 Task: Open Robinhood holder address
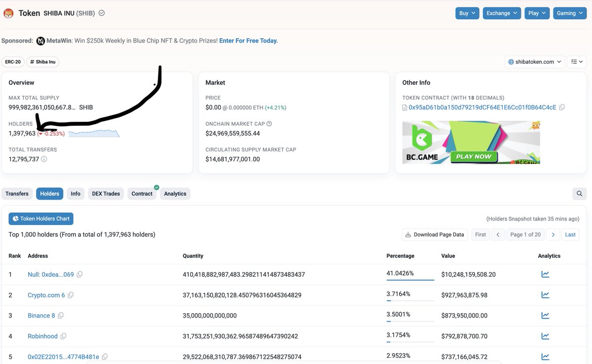click(42, 336)
